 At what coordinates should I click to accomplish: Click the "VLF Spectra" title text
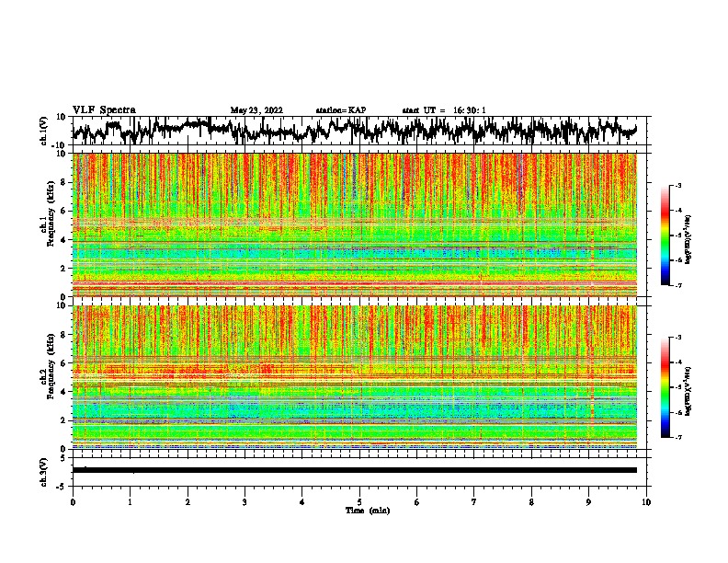[104, 110]
